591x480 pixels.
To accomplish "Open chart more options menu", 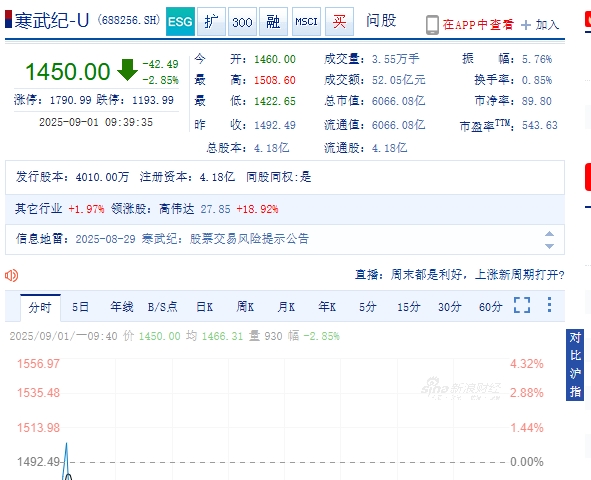I will [x=550, y=305].
